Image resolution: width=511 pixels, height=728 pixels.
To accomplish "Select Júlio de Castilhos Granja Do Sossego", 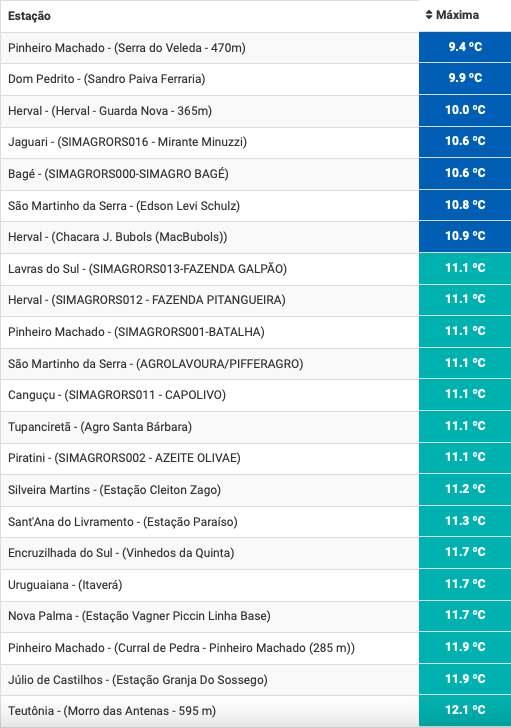I will click(138, 680).
